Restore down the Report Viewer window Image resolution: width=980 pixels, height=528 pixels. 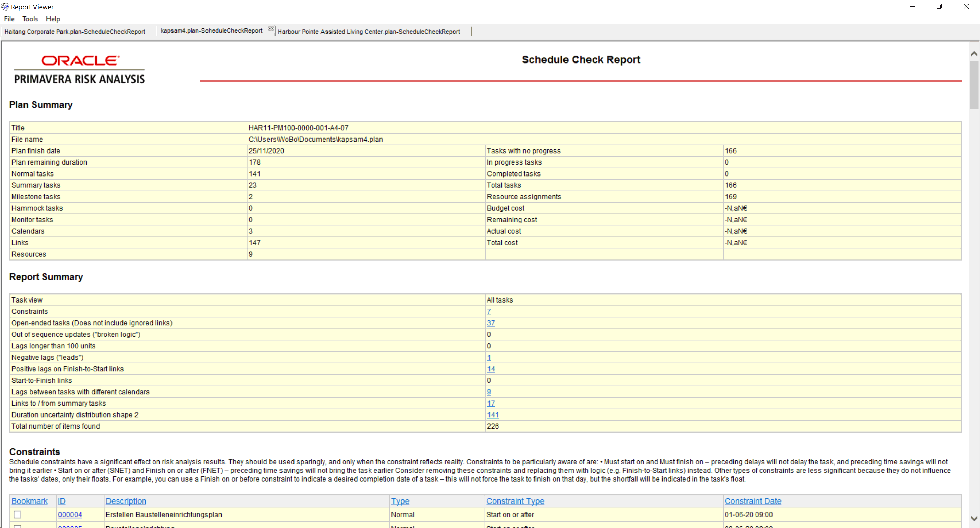(x=939, y=6)
